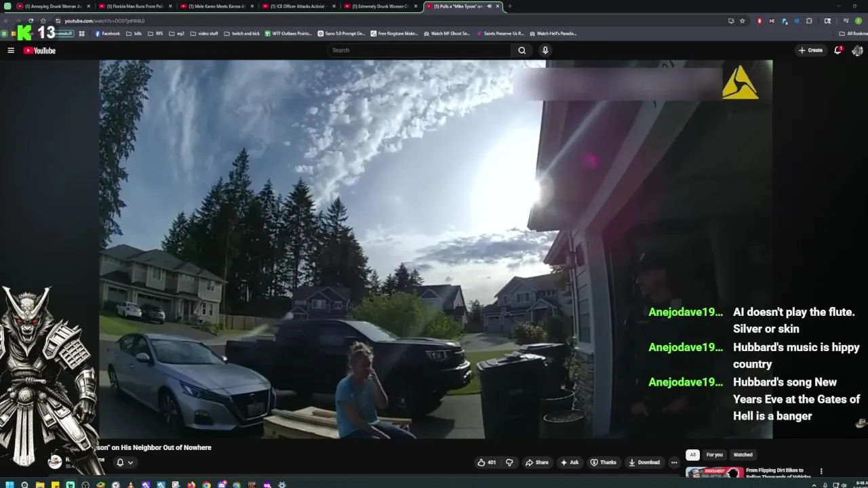This screenshot has height=488, width=868.
Task: Click the video player area
Action: (x=435, y=249)
